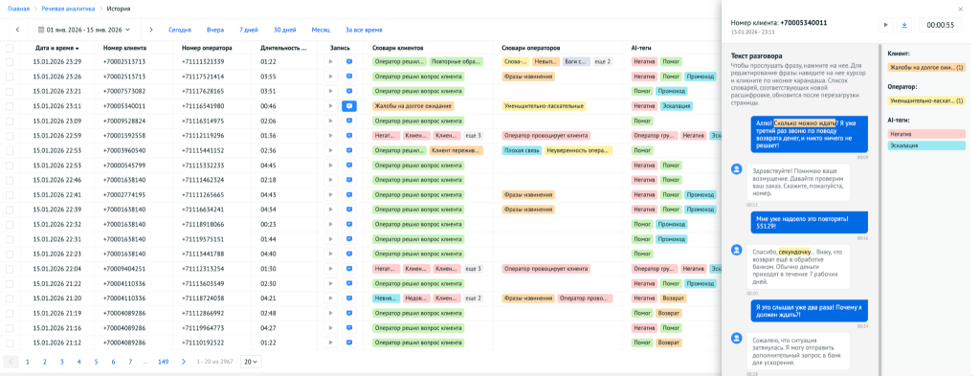
Task: Close the call details side panel
Action: pyautogui.click(x=961, y=10)
